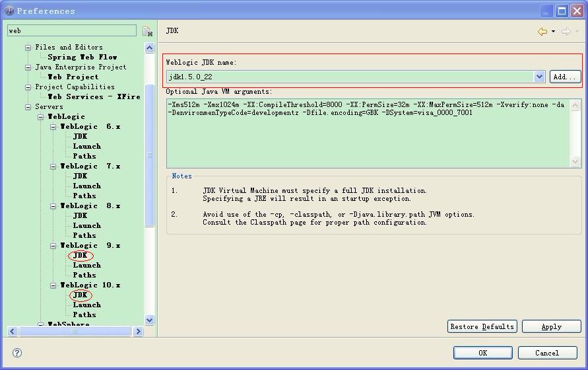Confirm preferences with OK

pos(483,353)
